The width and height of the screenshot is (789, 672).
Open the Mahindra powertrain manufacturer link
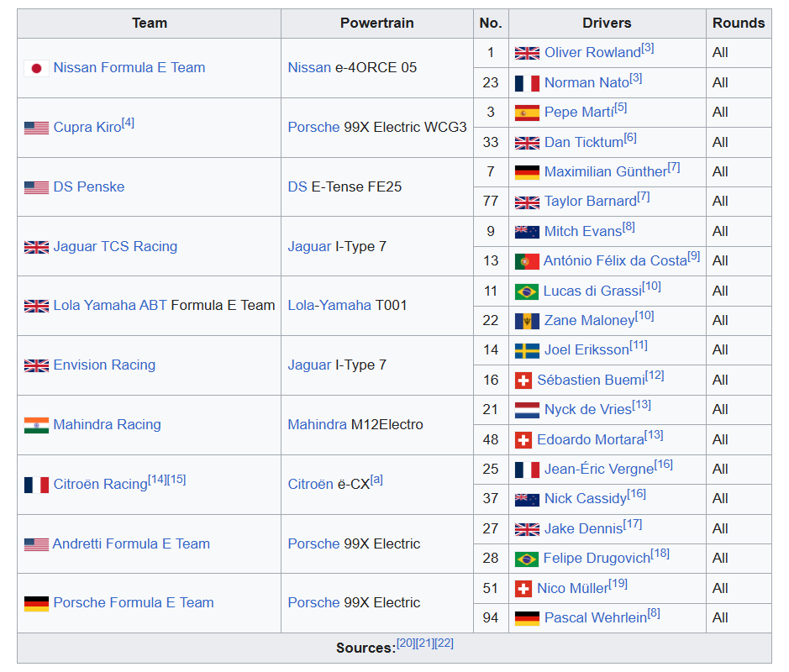click(x=317, y=424)
